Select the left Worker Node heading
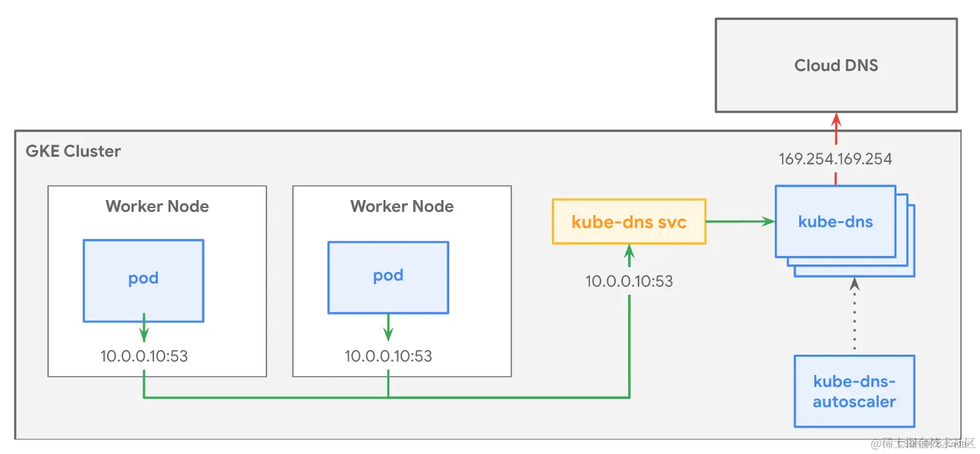Image resolution: width=980 pixels, height=454 pixels. coord(157,206)
